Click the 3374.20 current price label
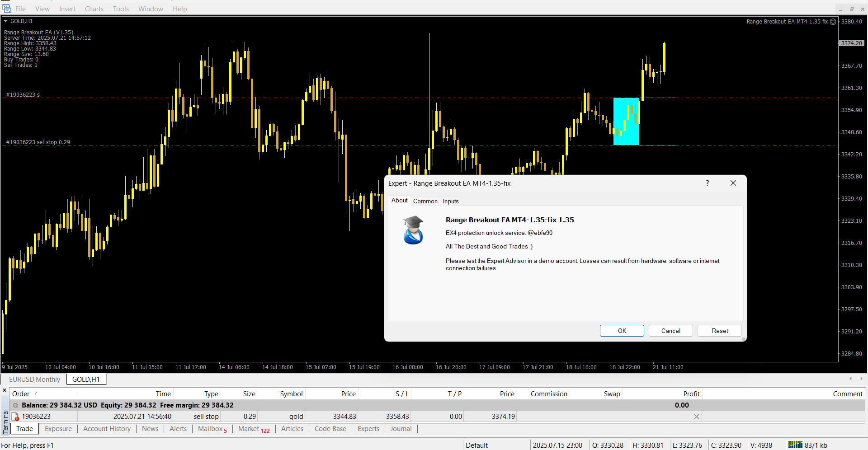Screen dimensions: 868x450 pyautogui.click(x=852, y=43)
